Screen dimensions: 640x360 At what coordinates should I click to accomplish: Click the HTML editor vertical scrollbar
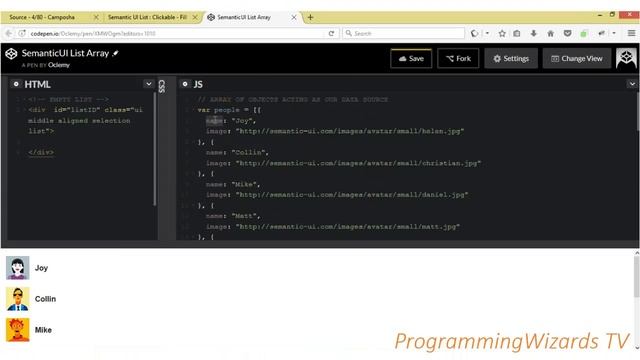(155, 149)
